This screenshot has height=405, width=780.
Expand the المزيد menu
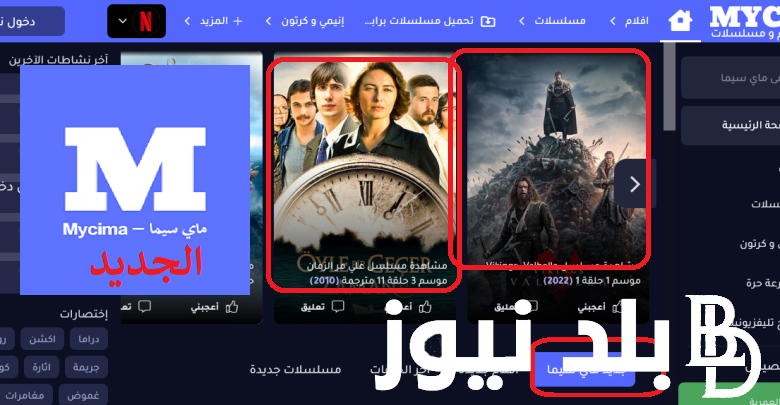[213, 21]
